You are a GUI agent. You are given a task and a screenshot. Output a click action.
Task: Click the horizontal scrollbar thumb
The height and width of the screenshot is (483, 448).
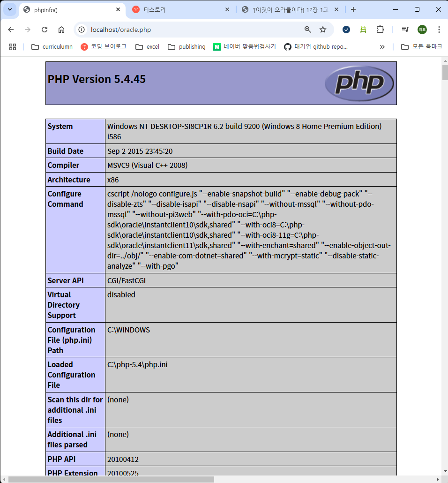[111, 480]
